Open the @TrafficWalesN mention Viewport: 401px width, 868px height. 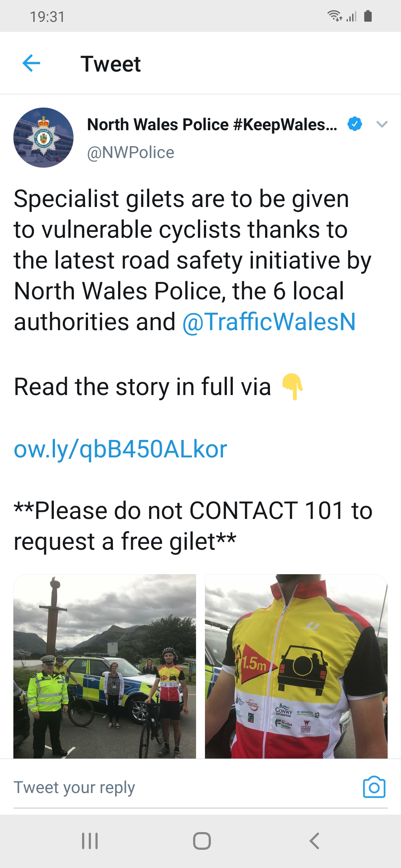pos(269,322)
